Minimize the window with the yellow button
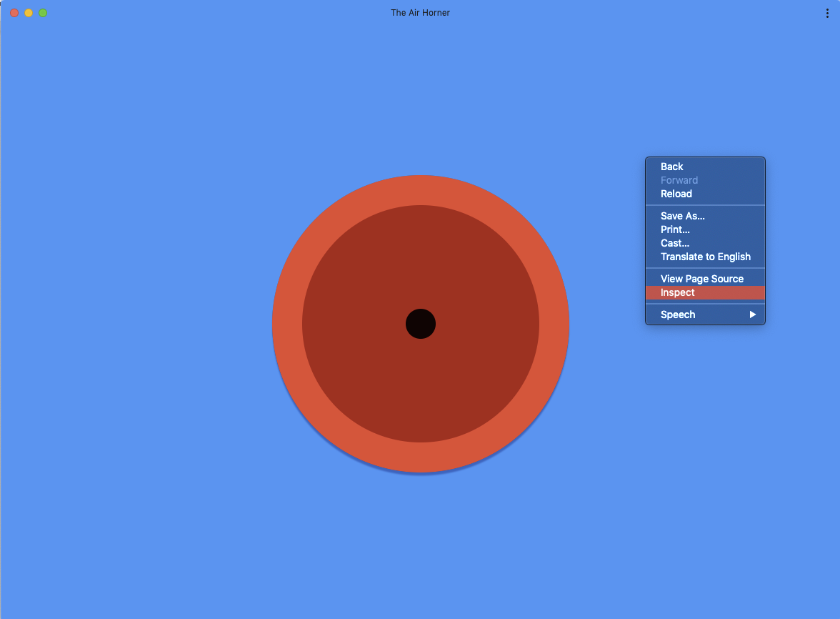 pos(29,13)
